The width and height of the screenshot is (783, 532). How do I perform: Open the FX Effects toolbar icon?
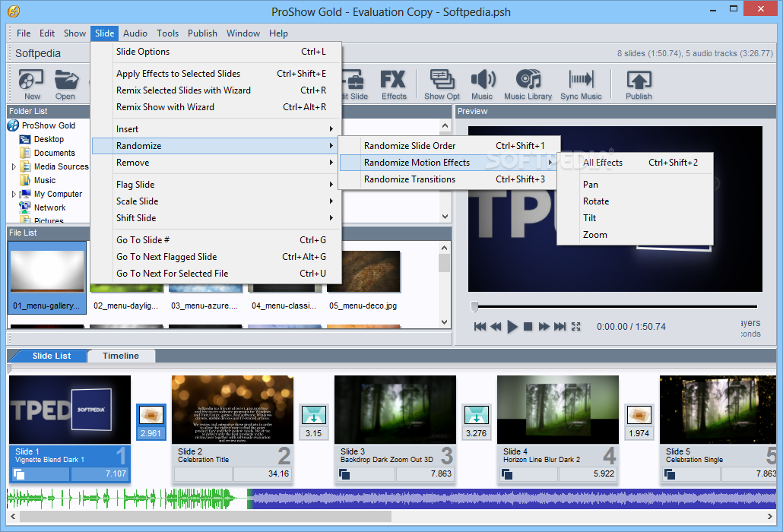click(394, 84)
